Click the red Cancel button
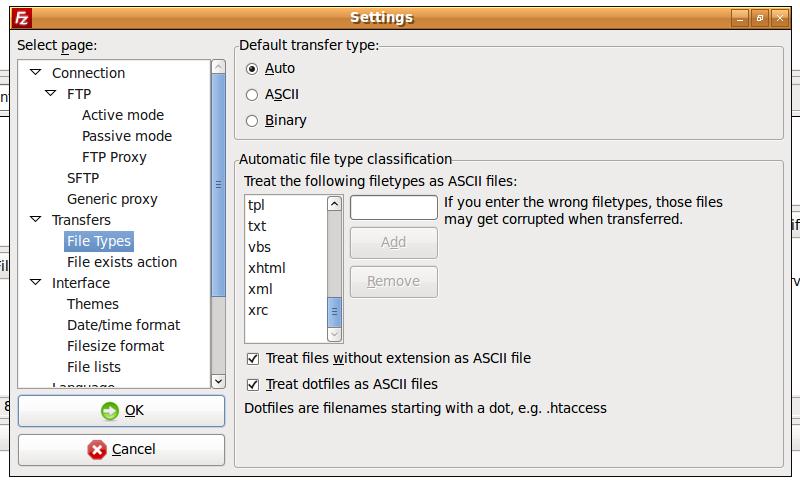Viewport: 800px width, 482px height. coord(121,450)
